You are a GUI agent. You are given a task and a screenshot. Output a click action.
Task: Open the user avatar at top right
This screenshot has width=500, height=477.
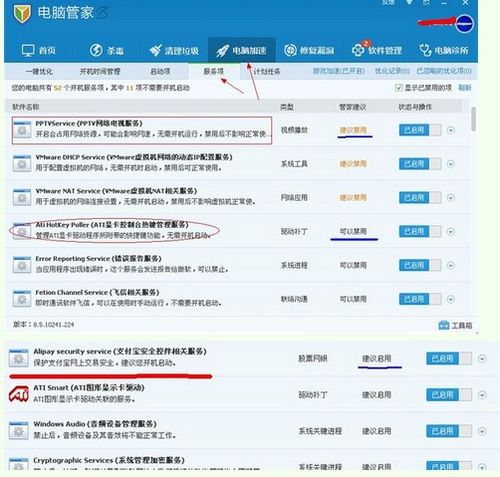click(x=464, y=24)
